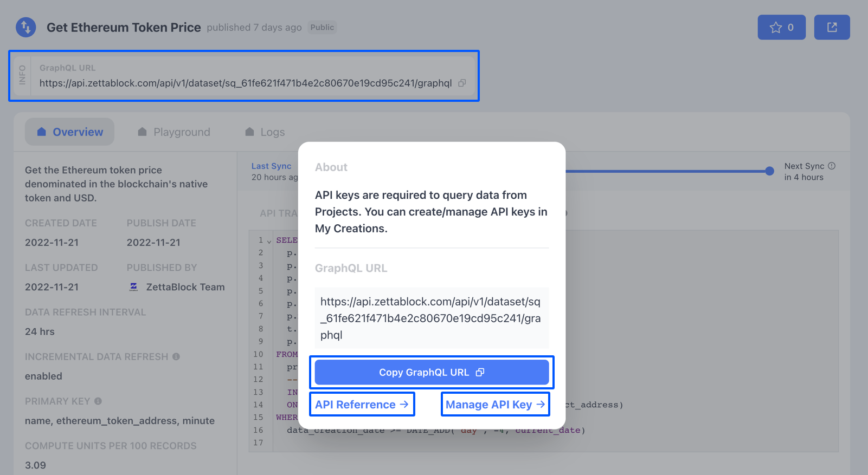Show info for Incremental Data Refresh
The height and width of the screenshot is (475, 868).
point(176,356)
